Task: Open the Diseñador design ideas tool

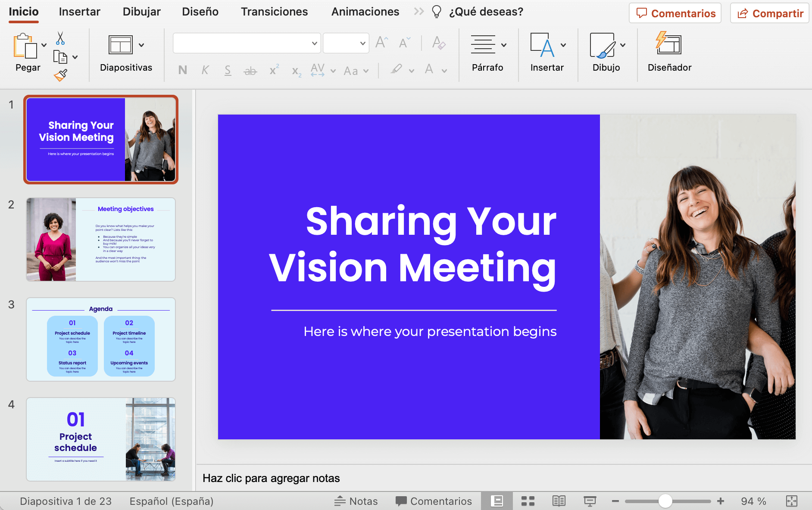Action: pyautogui.click(x=669, y=44)
